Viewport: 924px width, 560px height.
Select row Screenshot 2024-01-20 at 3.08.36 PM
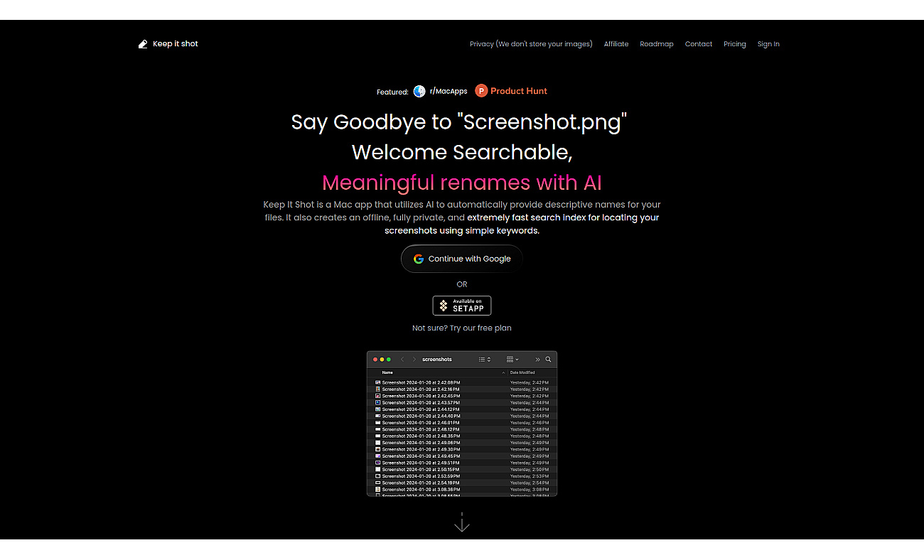pos(462,490)
